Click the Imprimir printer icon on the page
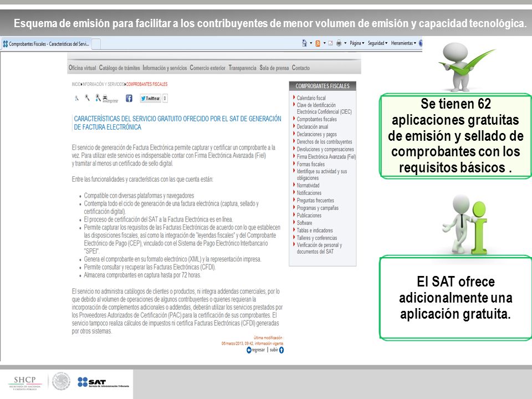The width and height of the screenshot is (532, 399). pyautogui.click(x=105, y=99)
